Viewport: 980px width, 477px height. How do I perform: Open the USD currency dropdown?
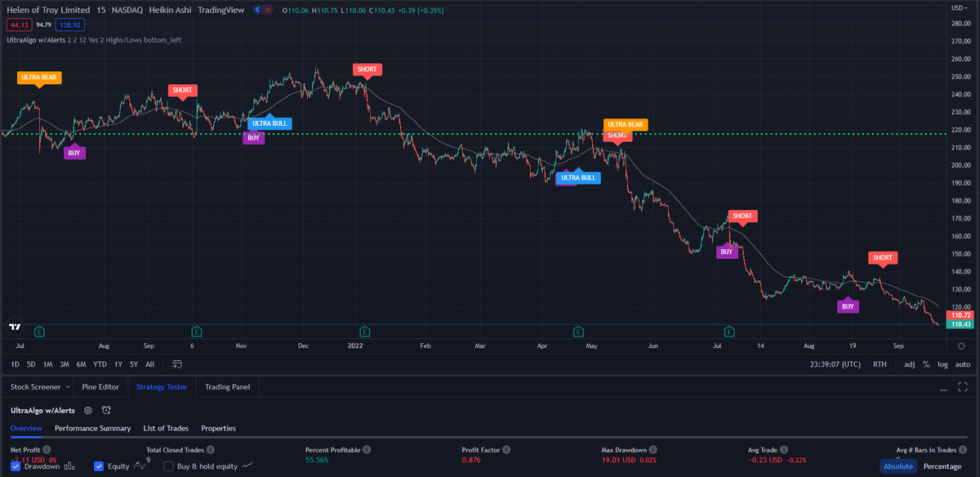click(960, 7)
